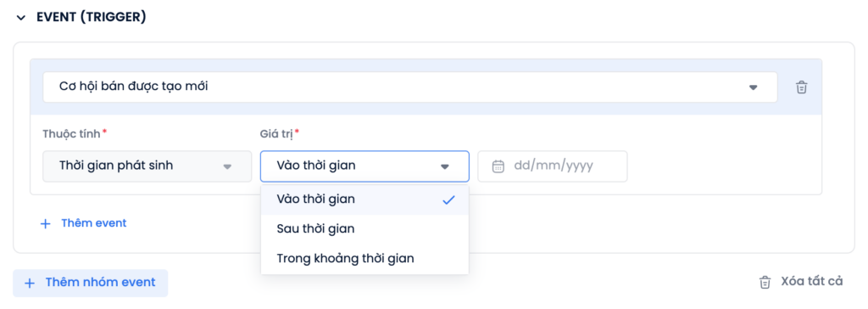
Task: Collapse the EVENT (TRIGGER) section chevron
Action: pyautogui.click(x=21, y=18)
